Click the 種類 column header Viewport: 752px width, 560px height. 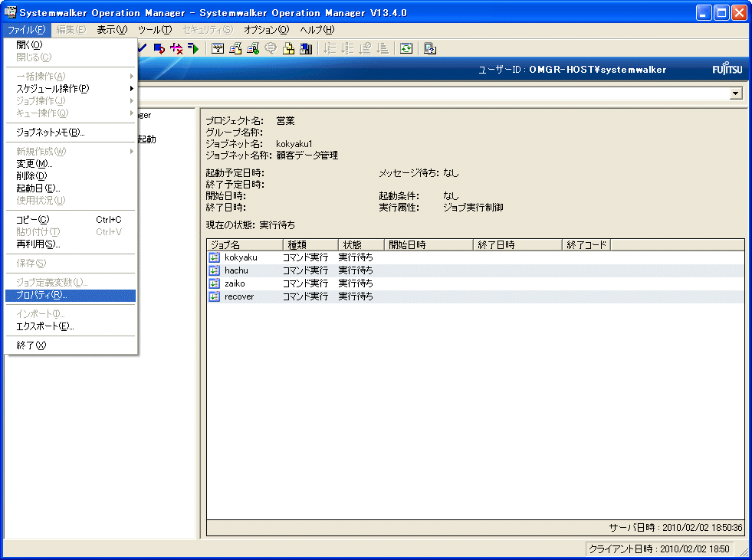coord(310,245)
